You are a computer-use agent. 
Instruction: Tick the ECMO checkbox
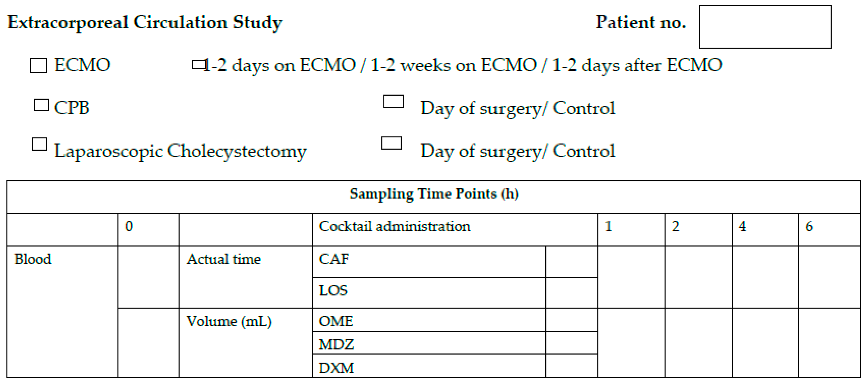click(x=38, y=65)
